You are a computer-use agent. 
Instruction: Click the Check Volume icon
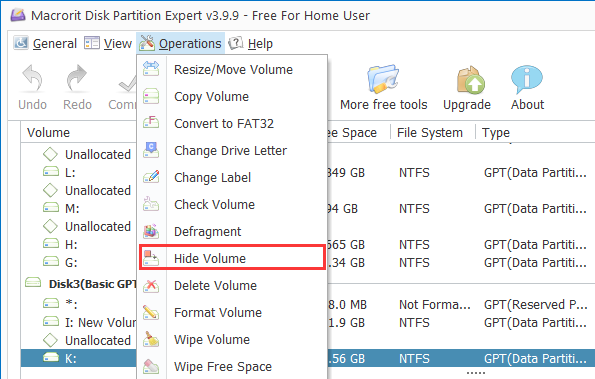click(151, 204)
